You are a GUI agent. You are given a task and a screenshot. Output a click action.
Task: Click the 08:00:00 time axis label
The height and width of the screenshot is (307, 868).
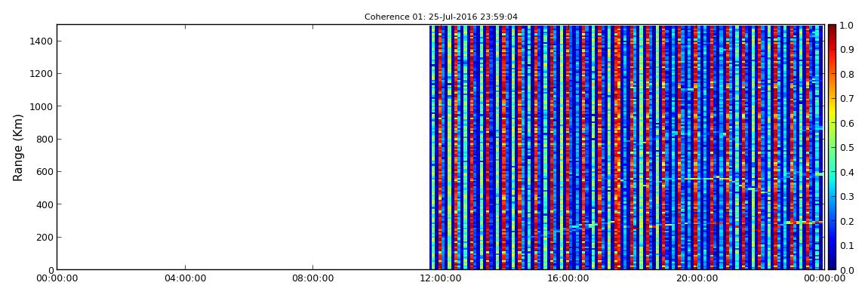point(313,278)
